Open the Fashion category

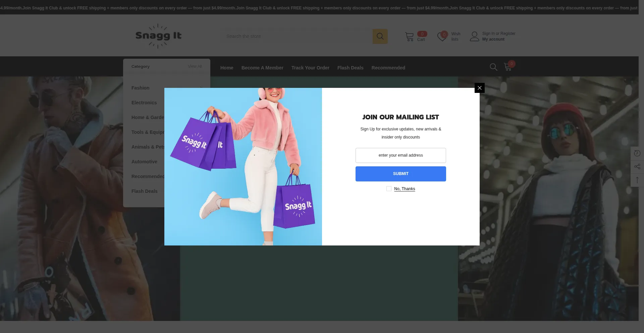click(140, 88)
